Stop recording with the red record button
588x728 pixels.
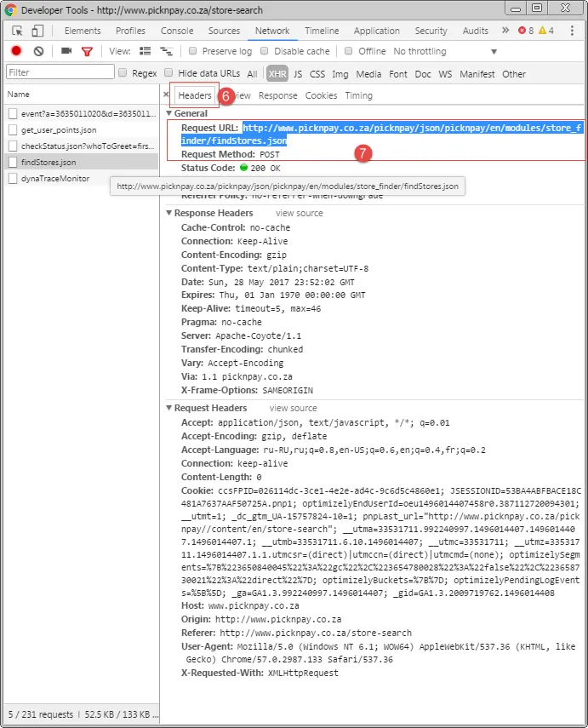pyautogui.click(x=16, y=50)
